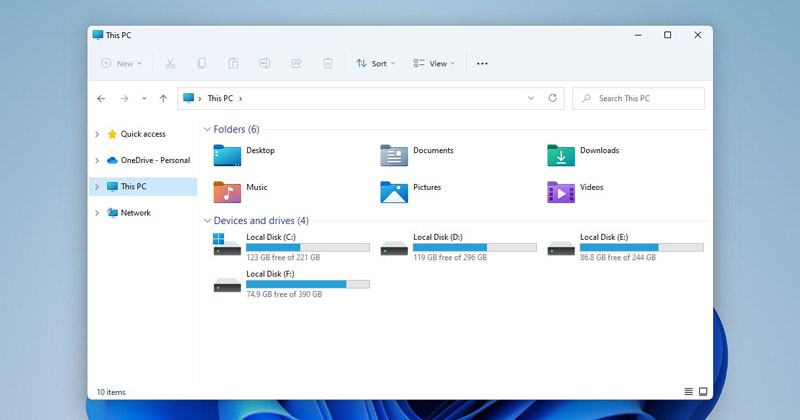Click the This PC title bar icon

point(98,35)
